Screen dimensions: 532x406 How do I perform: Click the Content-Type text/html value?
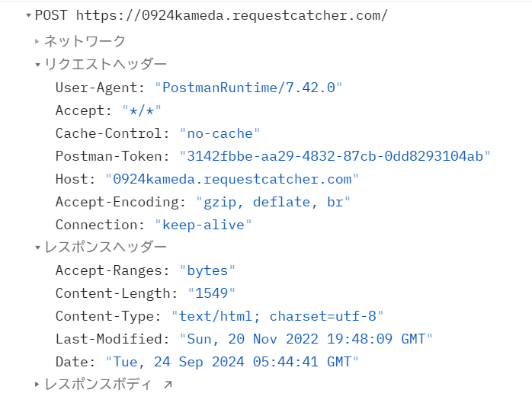(x=277, y=316)
